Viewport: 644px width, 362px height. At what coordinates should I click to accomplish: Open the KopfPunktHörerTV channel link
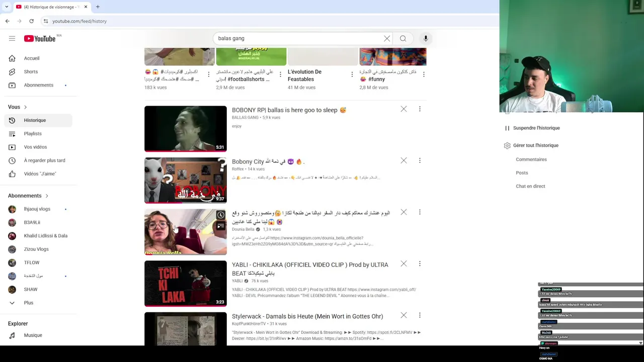click(x=249, y=324)
